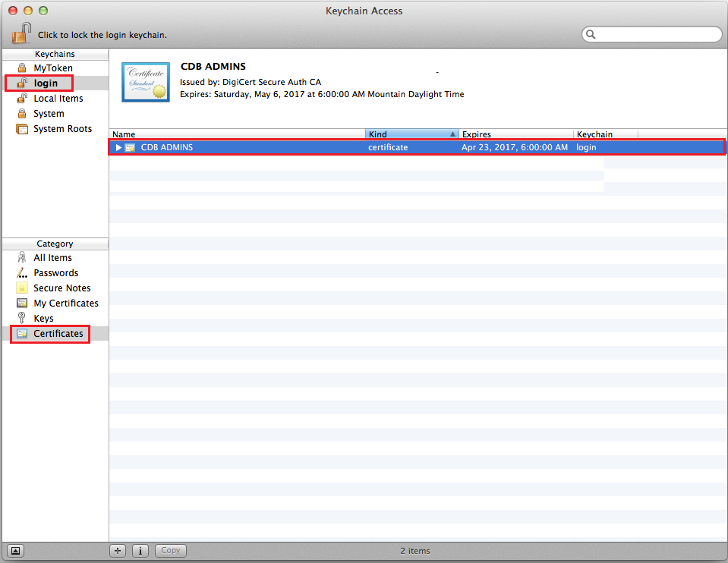Toggle the keychains sidebar view button

(x=16, y=551)
